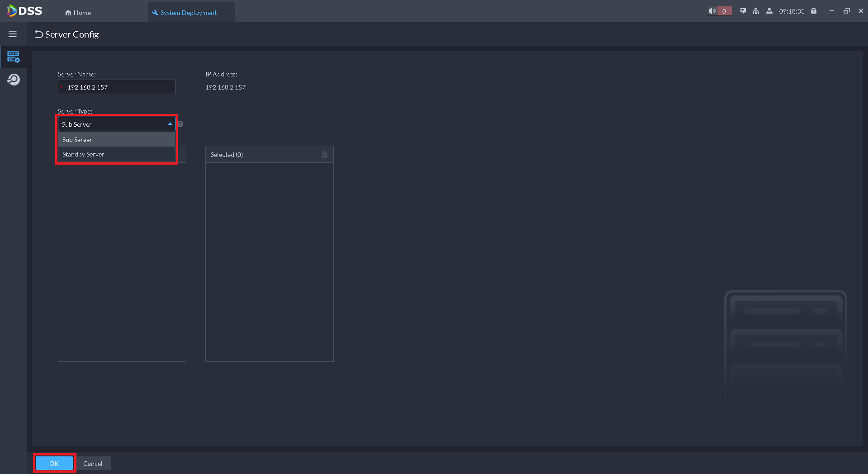
Task: Collapse the Server Type dropdown arrow
Action: (x=170, y=124)
